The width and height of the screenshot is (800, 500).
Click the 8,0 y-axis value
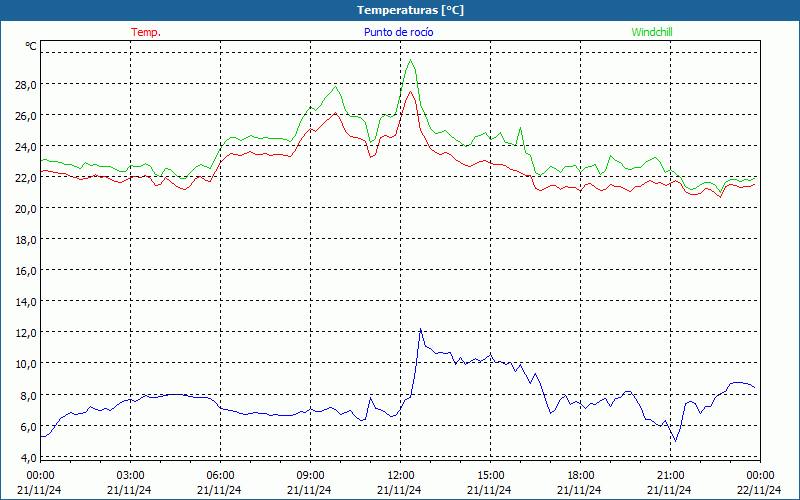point(29,395)
